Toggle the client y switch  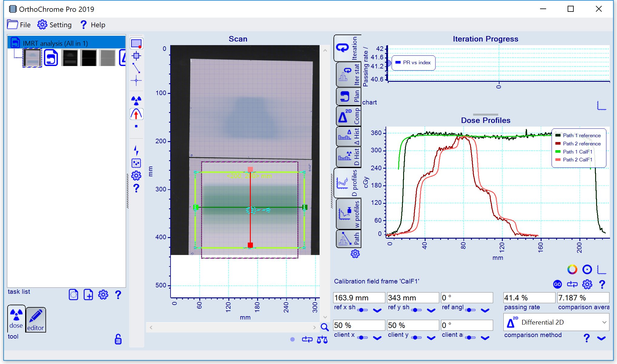(416, 338)
